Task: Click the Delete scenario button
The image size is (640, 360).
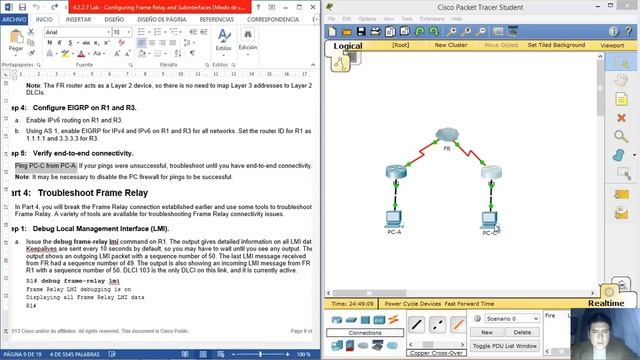Action: [522, 332]
